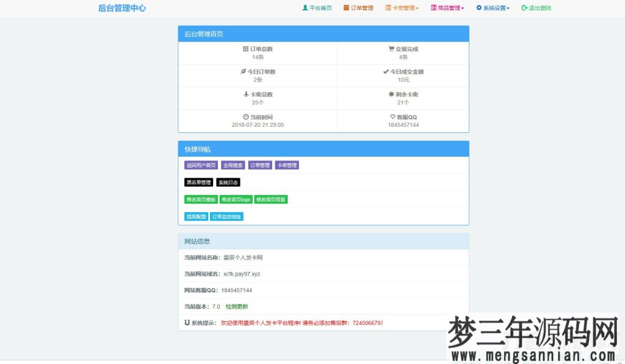Viewport: 625px width, 364px height.
Task: Click the checkmark icon beside 今日成交金额
Action: point(385,71)
